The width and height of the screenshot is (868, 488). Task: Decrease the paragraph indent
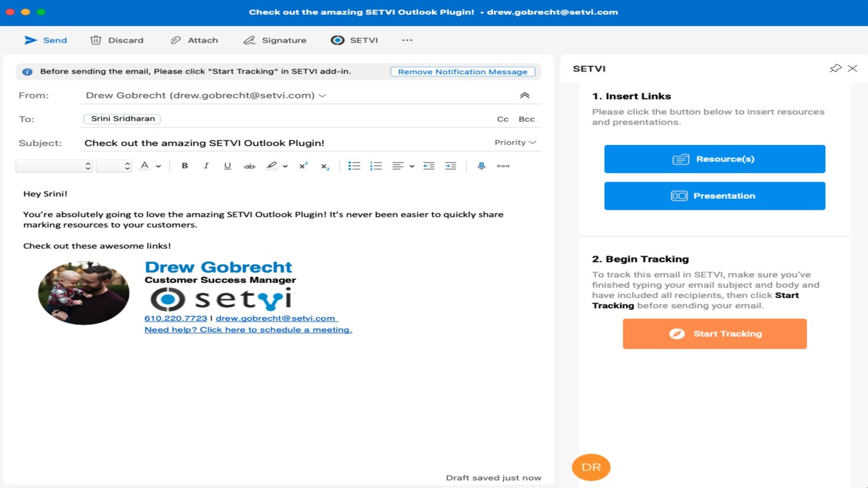(x=429, y=166)
